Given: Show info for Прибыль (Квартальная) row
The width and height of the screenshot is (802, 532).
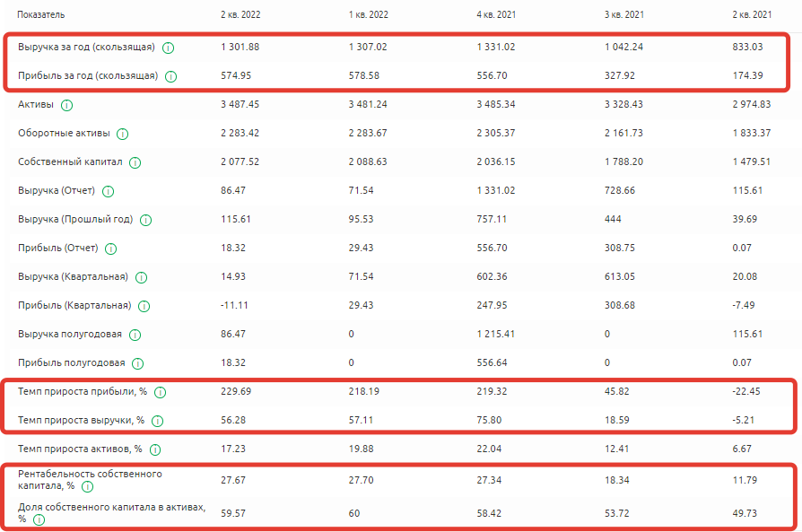Looking at the screenshot, I should 144,306.
